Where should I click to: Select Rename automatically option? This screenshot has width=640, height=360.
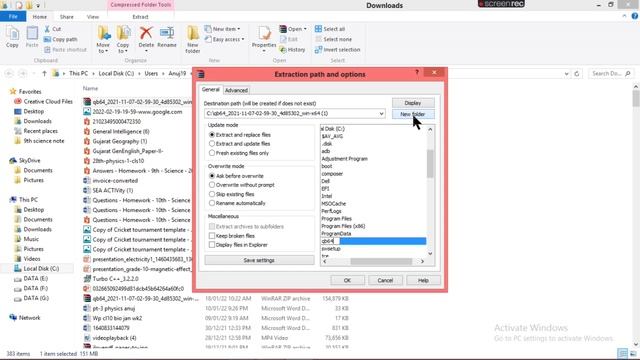pyautogui.click(x=212, y=203)
